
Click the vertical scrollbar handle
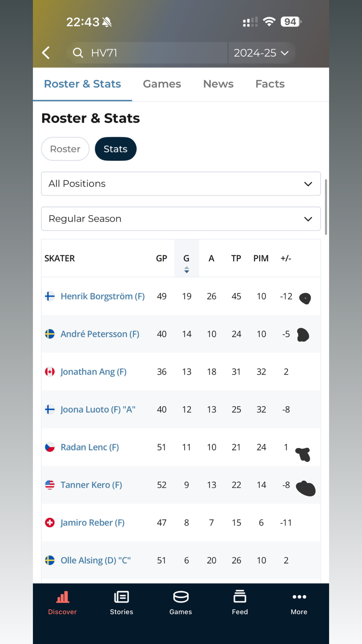click(x=326, y=207)
